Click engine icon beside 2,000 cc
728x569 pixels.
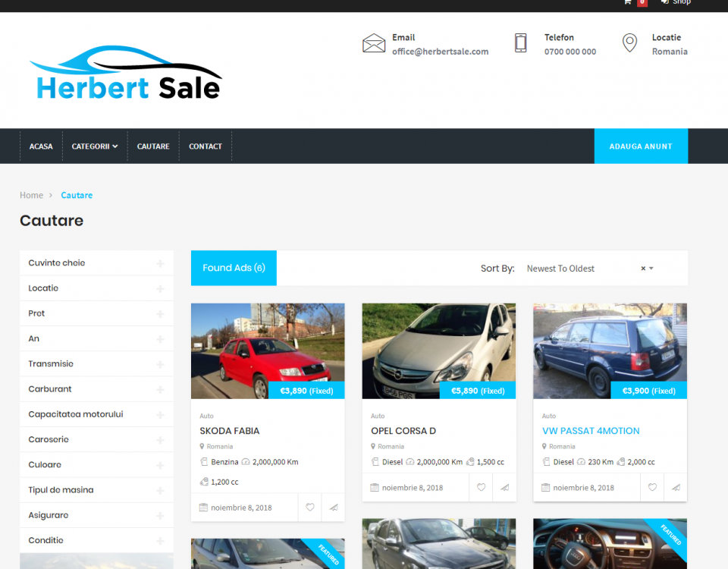(x=621, y=462)
